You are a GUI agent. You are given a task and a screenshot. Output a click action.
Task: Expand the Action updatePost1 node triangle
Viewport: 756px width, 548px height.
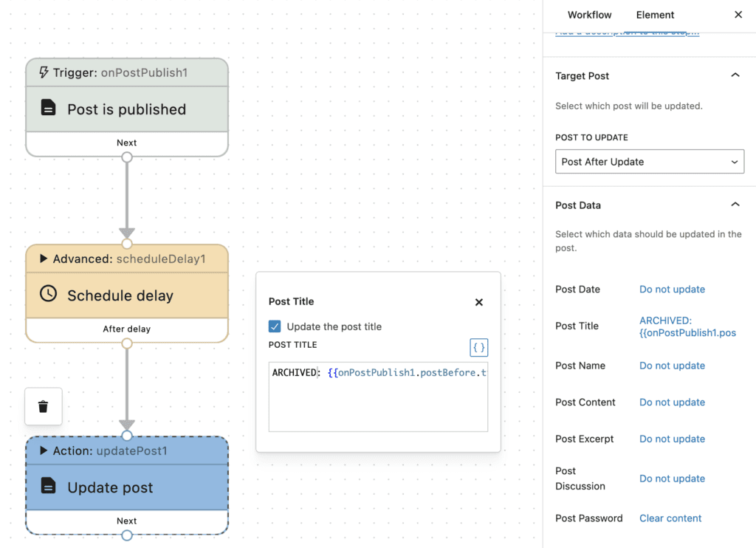44,451
